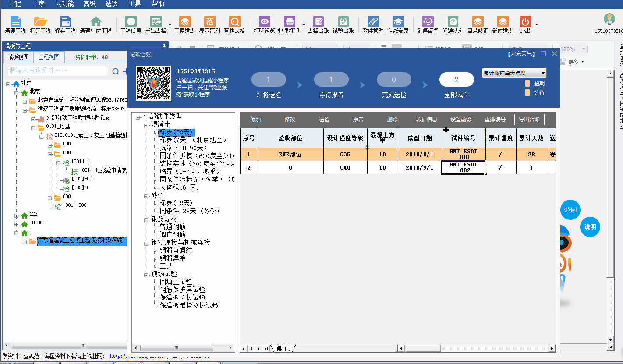The width and height of the screenshot is (623, 364).
Task: Click the 保存工程 disk icon
Action: point(65,22)
